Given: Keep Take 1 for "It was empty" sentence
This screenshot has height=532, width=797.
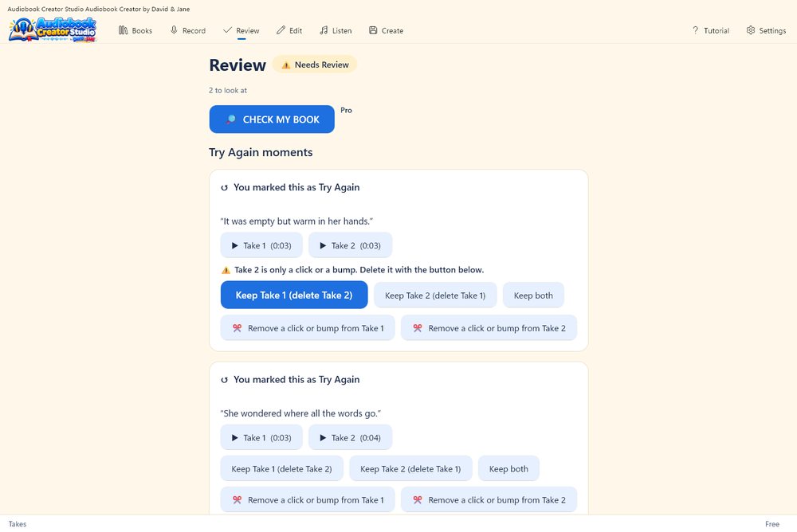Looking at the screenshot, I should 294,295.
